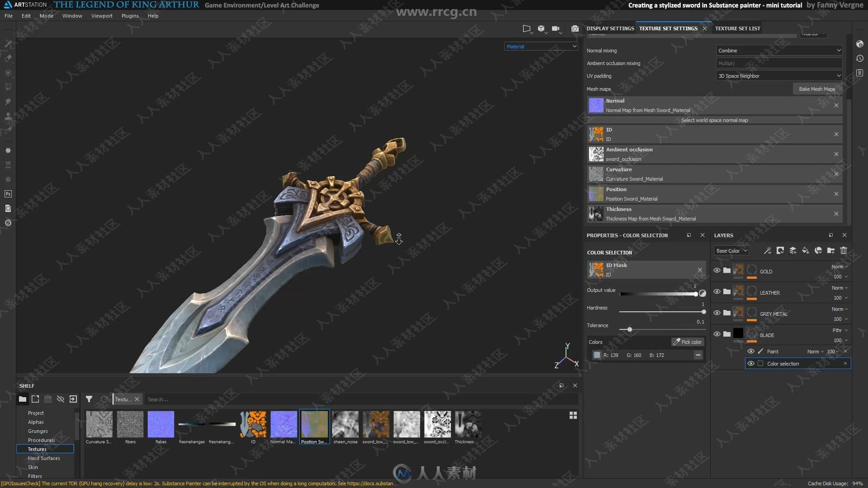
Task: Click the Bake Mesh Maps button
Action: click(x=817, y=89)
